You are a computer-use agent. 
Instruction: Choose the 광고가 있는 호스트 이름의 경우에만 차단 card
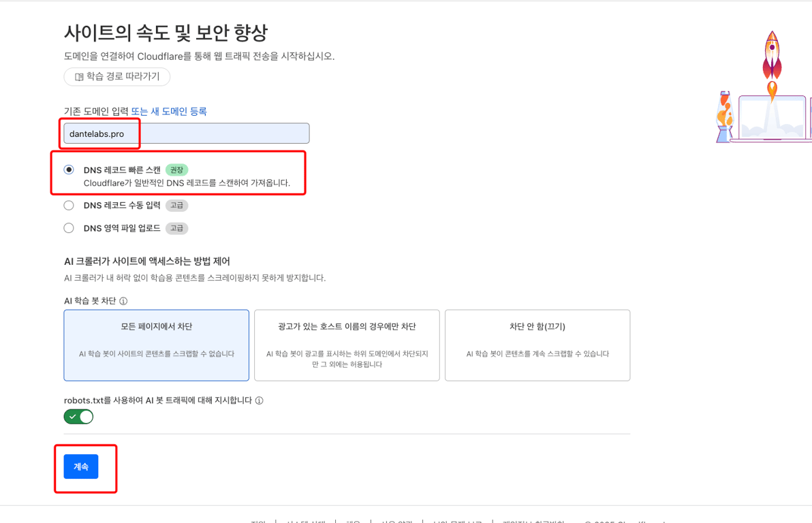(347, 345)
